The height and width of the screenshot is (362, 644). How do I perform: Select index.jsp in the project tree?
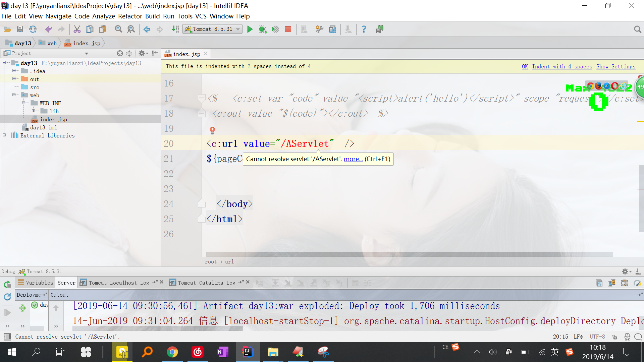coord(53,119)
